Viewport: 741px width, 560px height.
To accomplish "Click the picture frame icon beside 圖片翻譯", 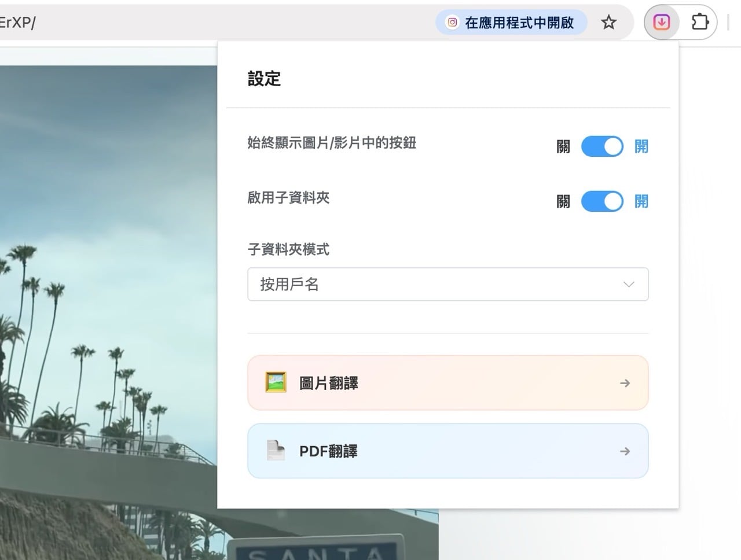I will click(277, 382).
